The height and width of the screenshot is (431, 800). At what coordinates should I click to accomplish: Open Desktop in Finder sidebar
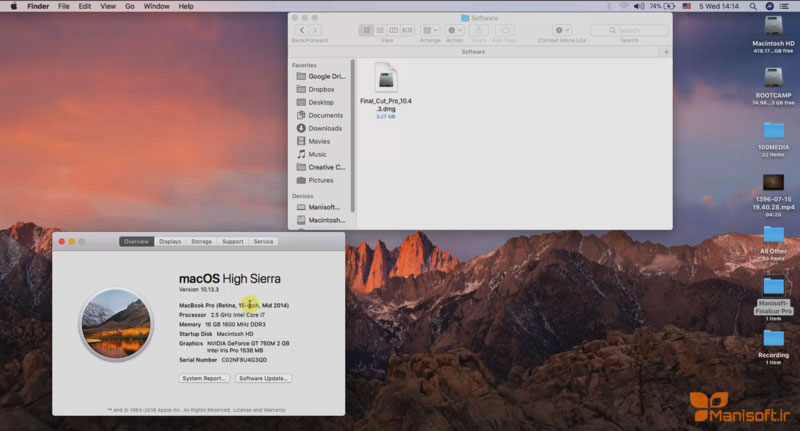(x=321, y=102)
